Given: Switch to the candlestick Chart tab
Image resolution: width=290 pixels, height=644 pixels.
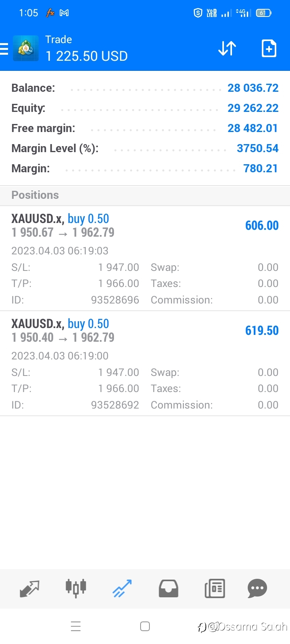Looking at the screenshot, I should [x=76, y=588].
